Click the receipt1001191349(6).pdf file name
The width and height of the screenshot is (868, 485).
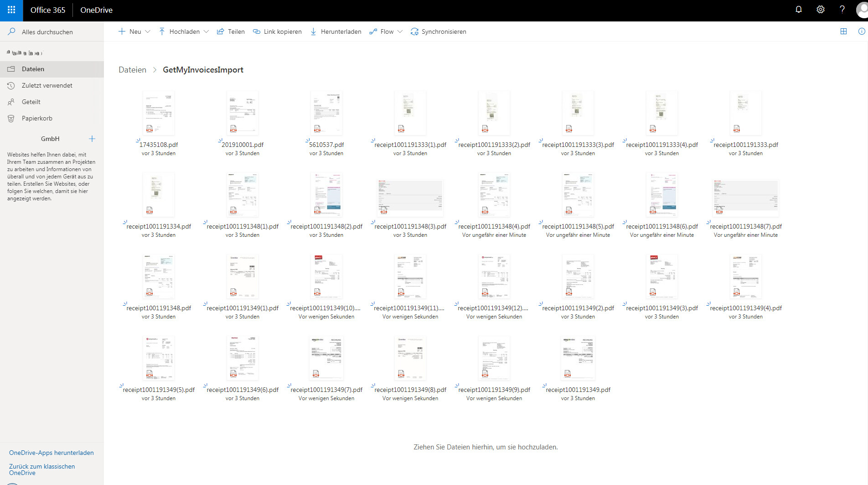(x=243, y=390)
